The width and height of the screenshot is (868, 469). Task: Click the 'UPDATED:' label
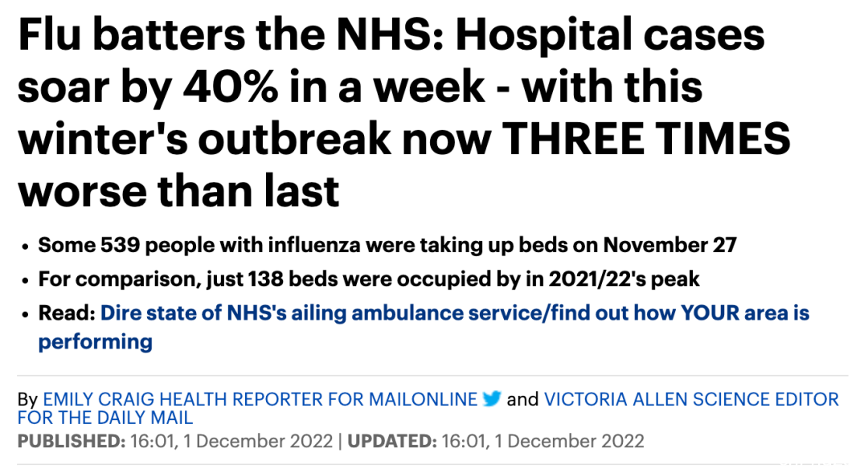point(392,442)
